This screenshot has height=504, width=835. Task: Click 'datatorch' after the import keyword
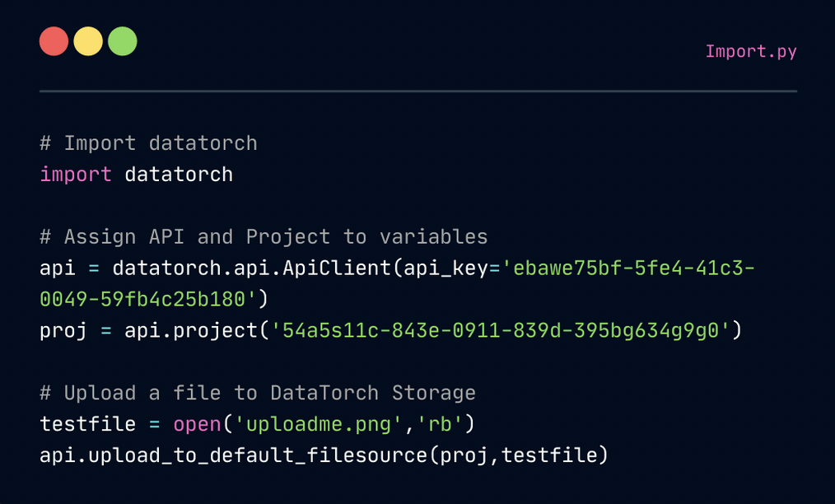[179, 175]
